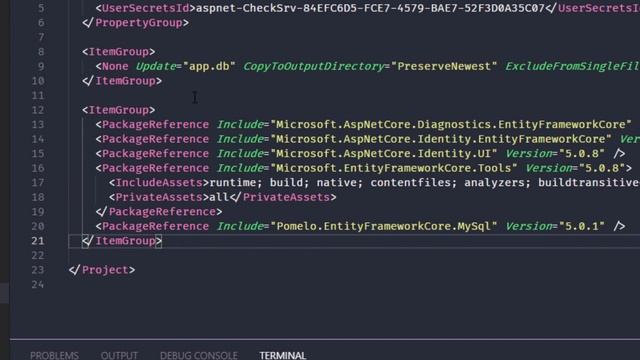Viewport: 640px width, 360px height.
Task: Click the closing Project tag
Action: pos(102,270)
